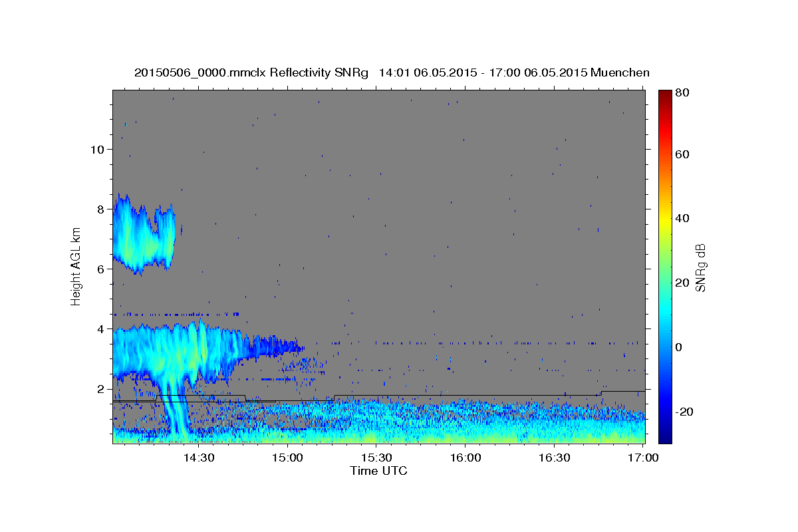Image resolution: width=798 pixels, height=532 pixels.
Task: Click the colorbar value 20
Action: (682, 283)
